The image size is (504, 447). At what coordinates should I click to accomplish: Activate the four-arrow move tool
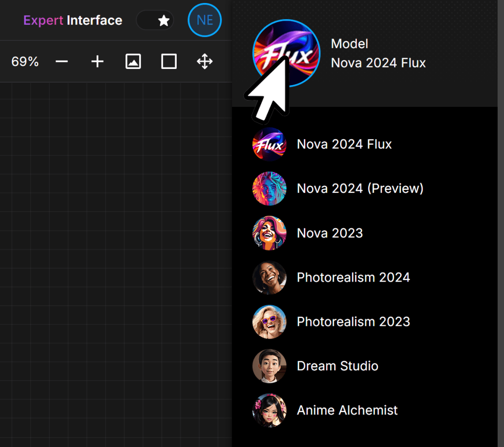205,62
